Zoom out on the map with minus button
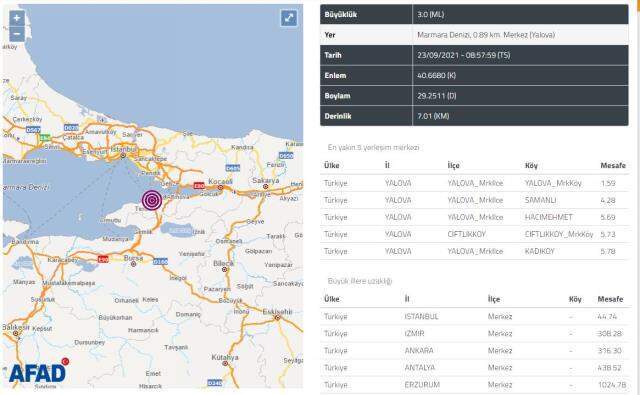 point(17,34)
